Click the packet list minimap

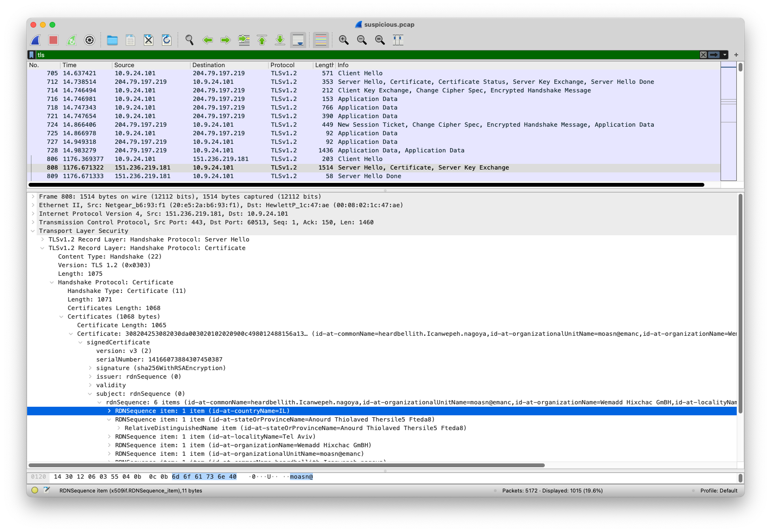729,121
